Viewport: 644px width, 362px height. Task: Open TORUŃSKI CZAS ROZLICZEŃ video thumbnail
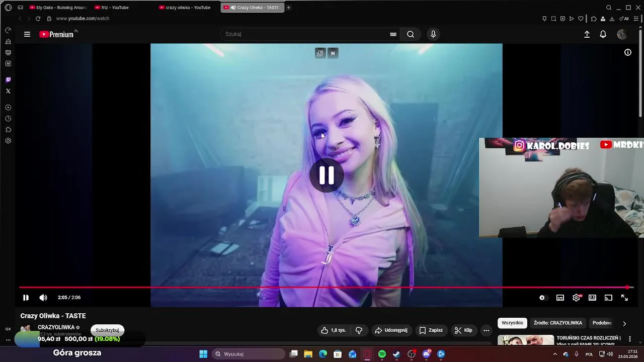[526, 340]
